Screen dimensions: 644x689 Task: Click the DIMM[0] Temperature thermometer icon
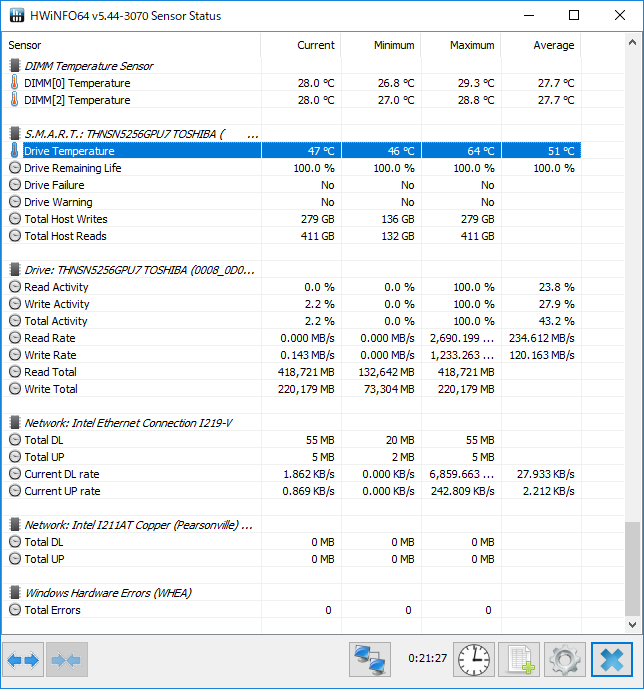[14, 83]
